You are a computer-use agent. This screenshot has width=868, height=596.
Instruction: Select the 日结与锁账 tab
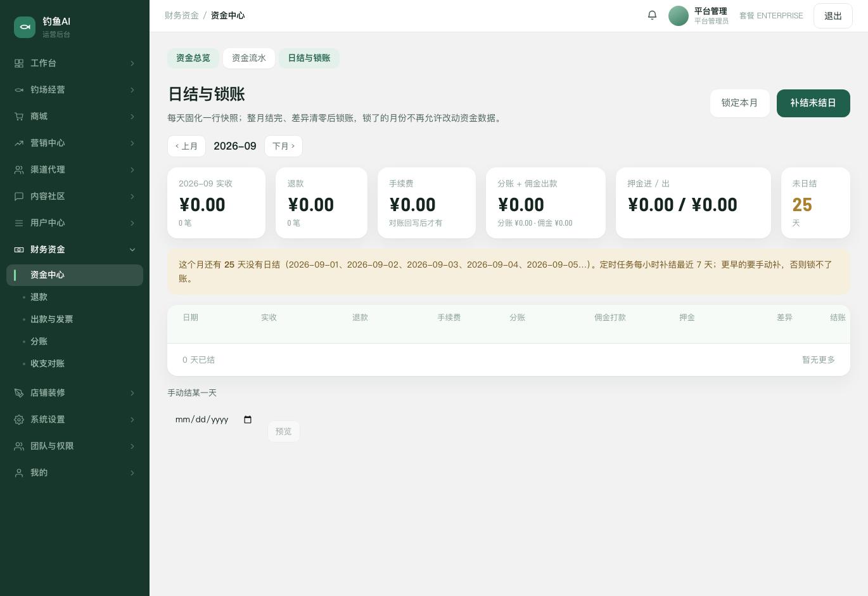pyautogui.click(x=309, y=58)
